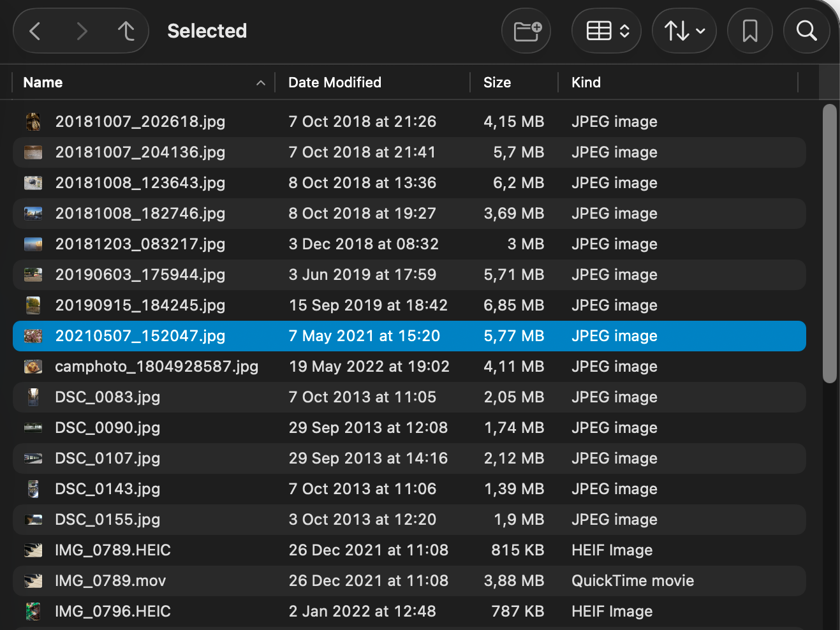840x630 pixels.
Task: Open the bookmark button
Action: pyautogui.click(x=749, y=31)
